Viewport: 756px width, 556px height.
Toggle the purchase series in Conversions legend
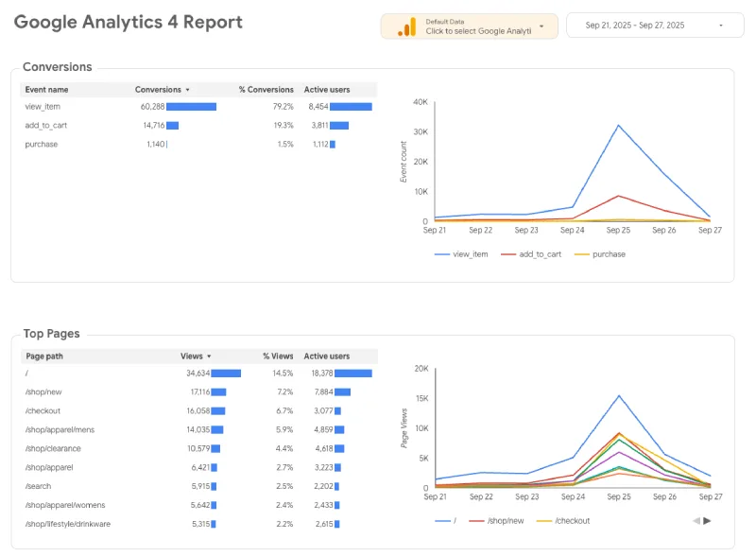click(609, 254)
